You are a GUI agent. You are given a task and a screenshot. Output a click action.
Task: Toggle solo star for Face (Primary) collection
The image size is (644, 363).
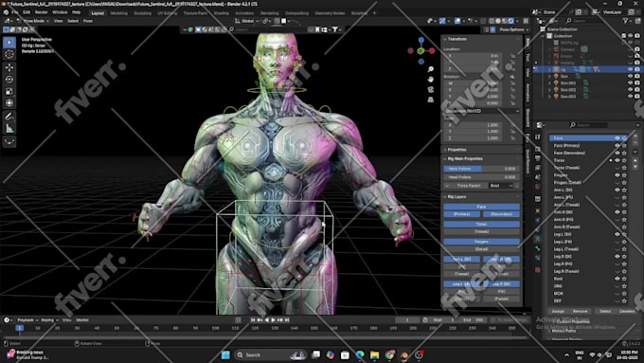pyautogui.click(x=624, y=146)
